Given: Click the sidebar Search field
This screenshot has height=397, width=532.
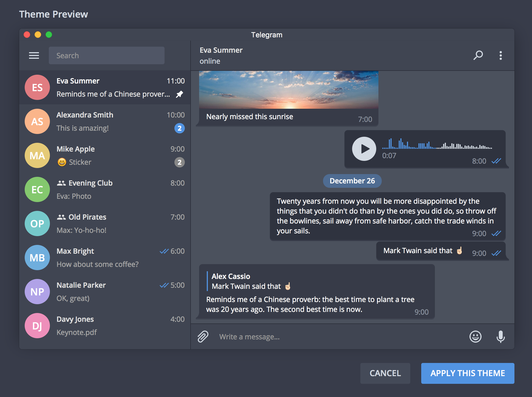Looking at the screenshot, I should coord(107,55).
